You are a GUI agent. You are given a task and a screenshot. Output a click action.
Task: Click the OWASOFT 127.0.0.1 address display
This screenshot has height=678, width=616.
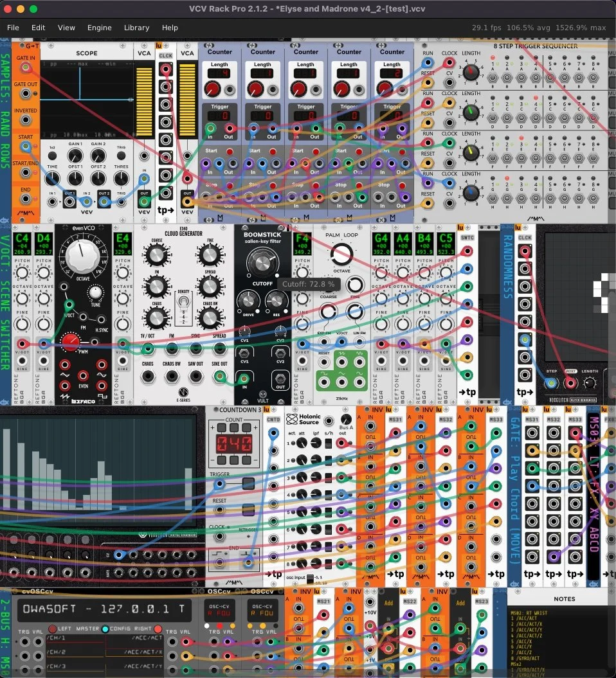[x=104, y=609]
